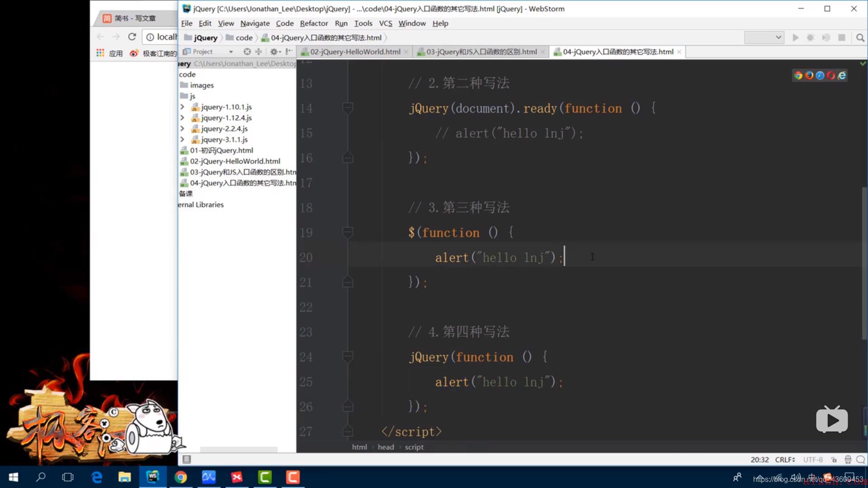Image resolution: width=868 pixels, height=488 pixels.
Task: Open run configuration dropdown
Action: click(764, 38)
